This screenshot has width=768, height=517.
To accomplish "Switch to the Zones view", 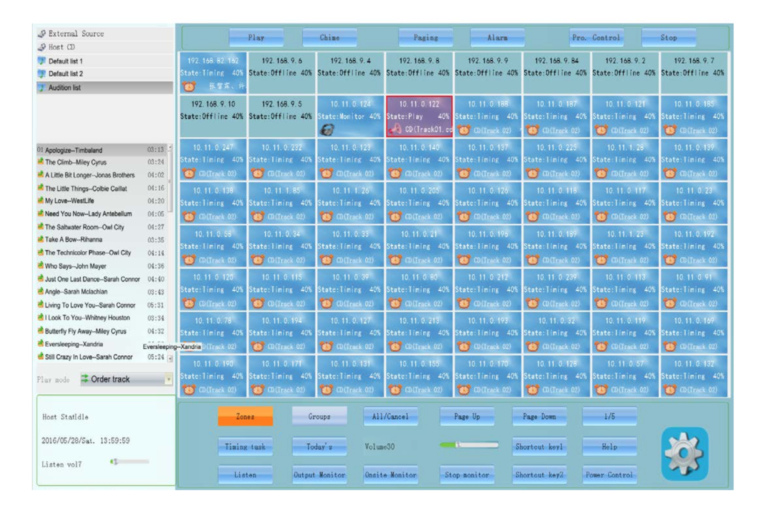I will point(244,416).
